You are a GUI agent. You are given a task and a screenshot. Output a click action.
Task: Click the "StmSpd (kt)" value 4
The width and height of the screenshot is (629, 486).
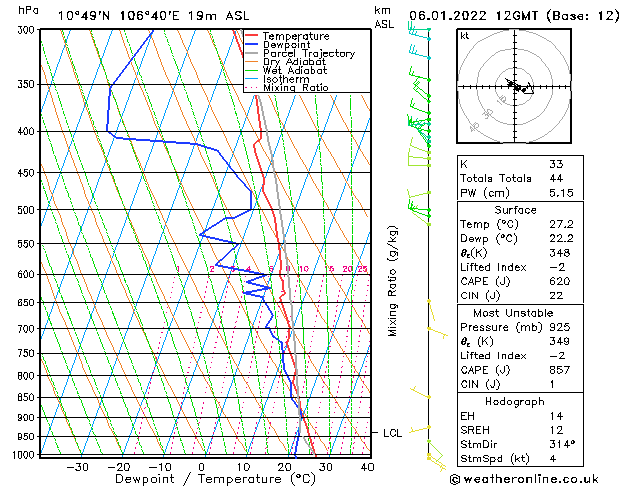pyautogui.click(x=553, y=459)
